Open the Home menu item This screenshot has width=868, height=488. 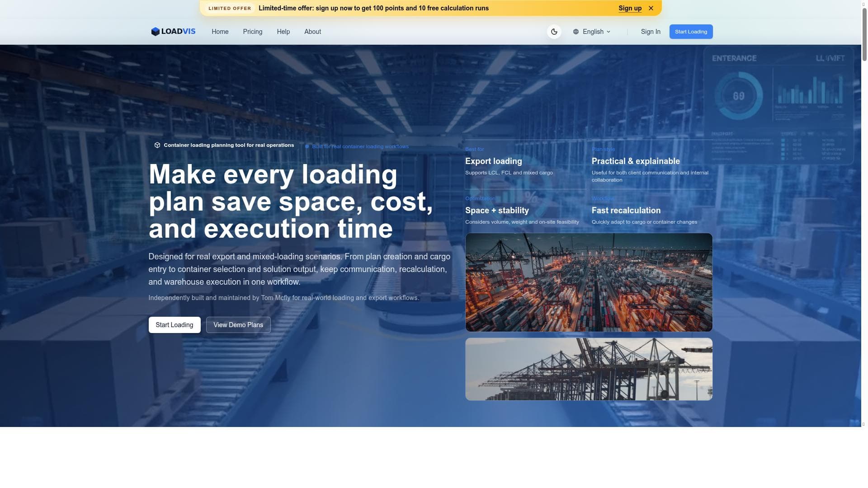point(220,32)
